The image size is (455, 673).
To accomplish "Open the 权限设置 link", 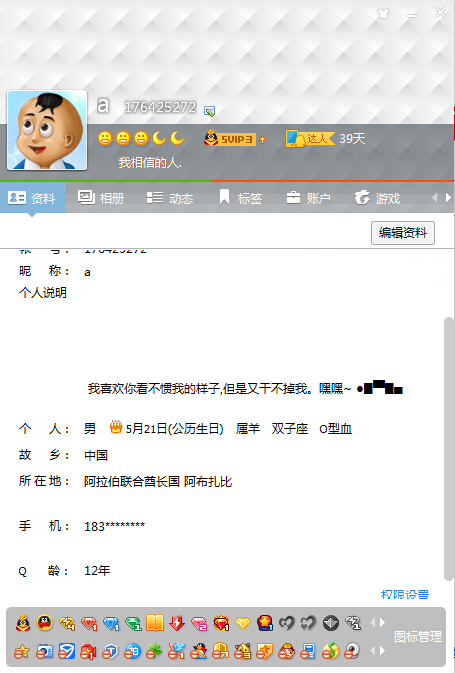I will [x=405, y=594].
